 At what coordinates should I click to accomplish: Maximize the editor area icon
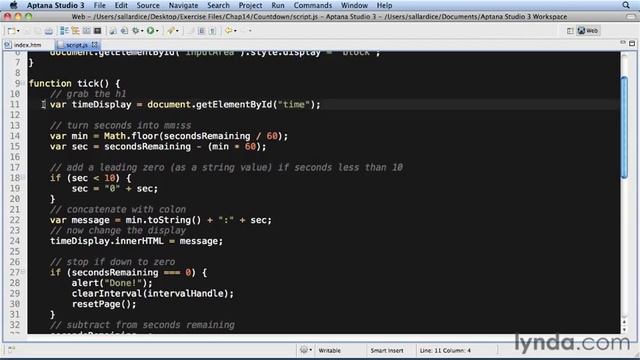point(632,43)
